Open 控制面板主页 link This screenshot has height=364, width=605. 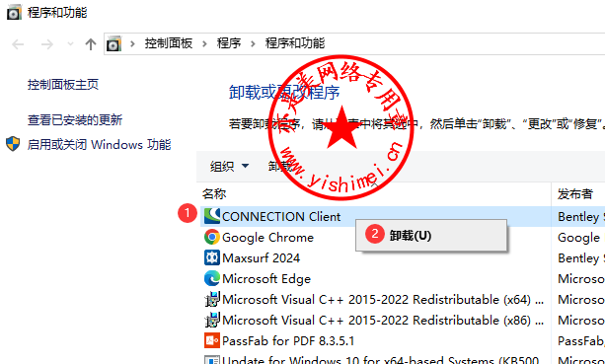click(63, 85)
